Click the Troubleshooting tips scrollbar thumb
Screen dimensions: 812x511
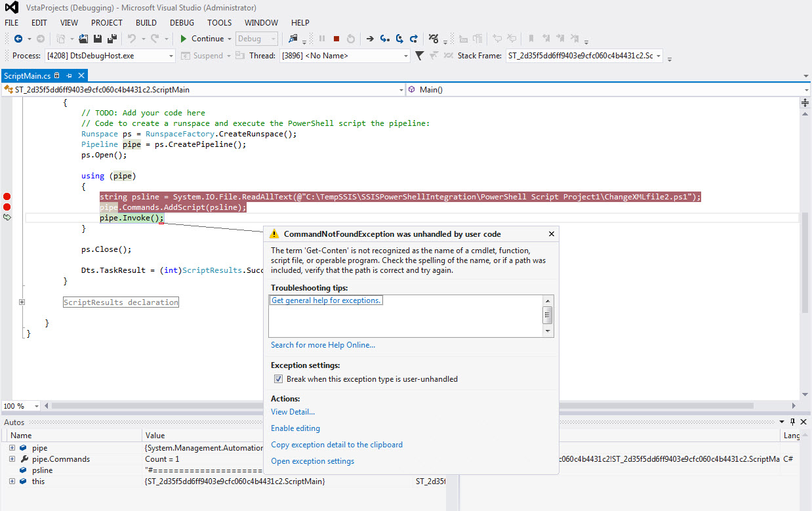tap(548, 316)
